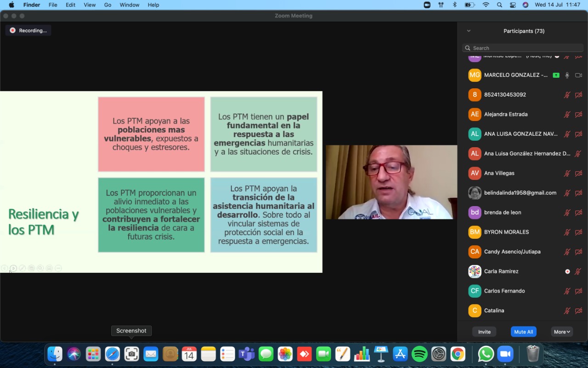This screenshot has height=368, width=588.
Task: Collapse the Participants panel using the chevron
Action: click(469, 31)
